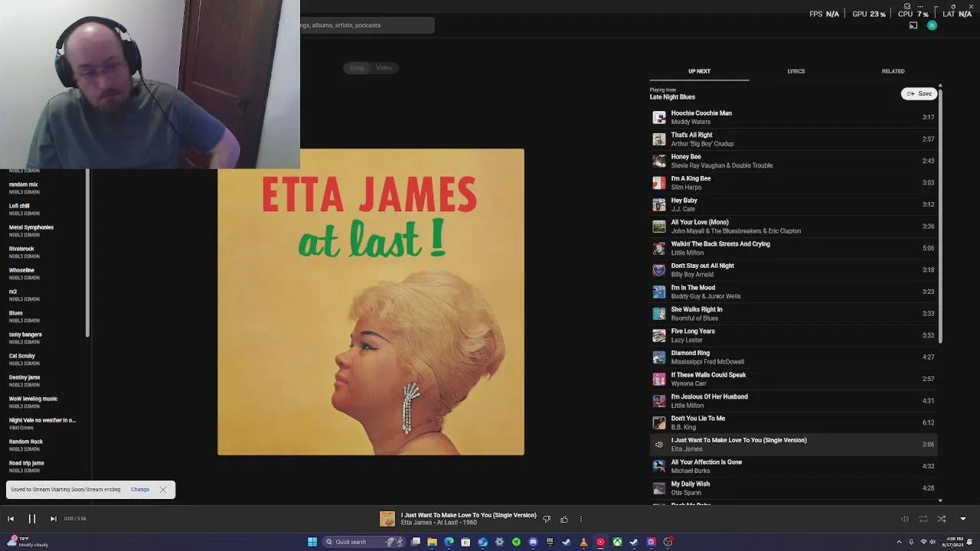
Task: Switch to the Song view toggle
Action: [357, 68]
